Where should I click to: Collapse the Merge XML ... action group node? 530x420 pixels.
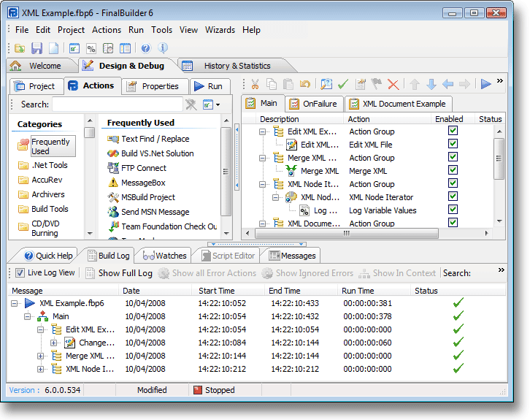coord(262,158)
